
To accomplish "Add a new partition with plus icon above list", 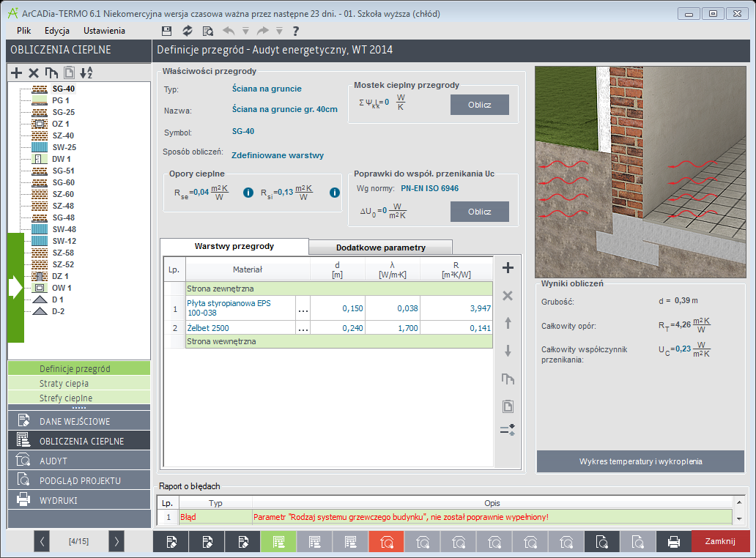I will coord(16,72).
